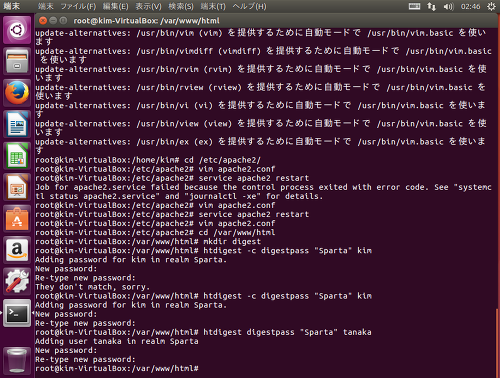Click the last shell prompt line

coord(117,368)
